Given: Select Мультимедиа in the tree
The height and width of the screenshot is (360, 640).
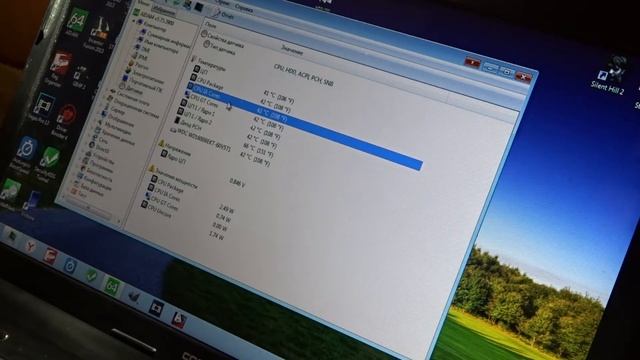Looking at the screenshot, I should click(114, 127).
